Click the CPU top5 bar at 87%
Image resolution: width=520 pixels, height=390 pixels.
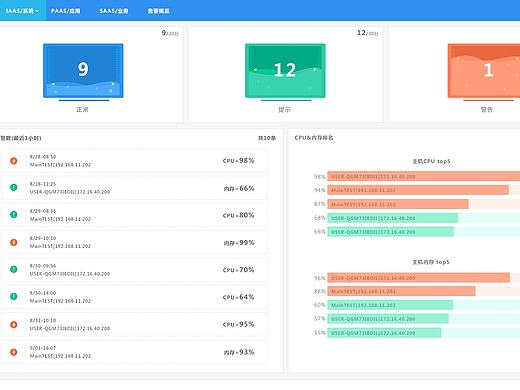click(398, 204)
